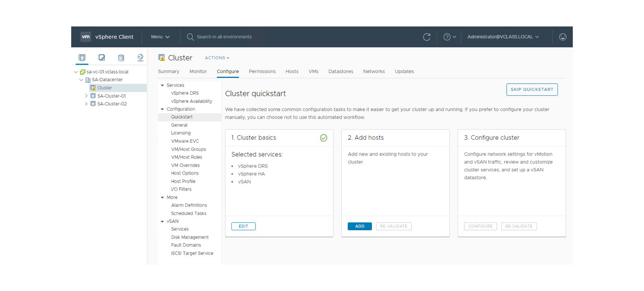Click CONFIGURE on Configure cluster card

pyautogui.click(x=480, y=226)
